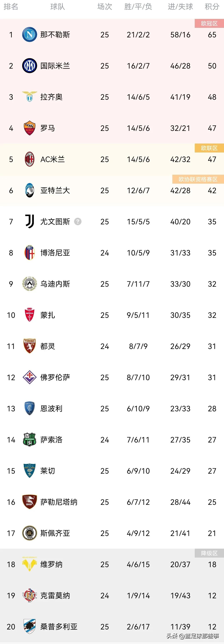Tap the Fiorentina purple lily logo
This screenshot has width=224, height=644.
pos(29,377)
